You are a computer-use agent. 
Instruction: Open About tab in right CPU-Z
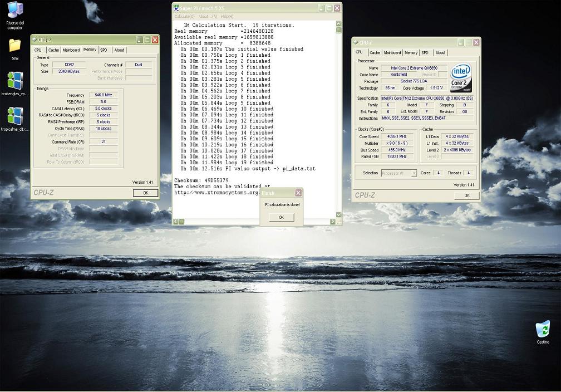440,53
